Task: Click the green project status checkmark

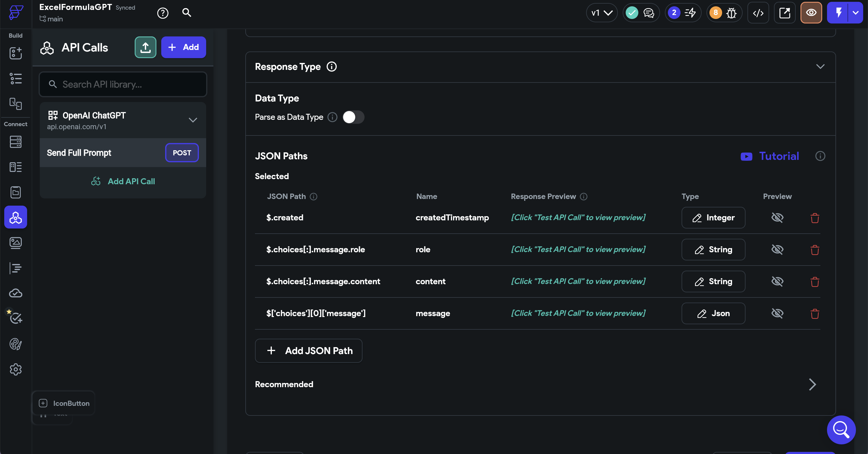Action: [x=632, y=13]
